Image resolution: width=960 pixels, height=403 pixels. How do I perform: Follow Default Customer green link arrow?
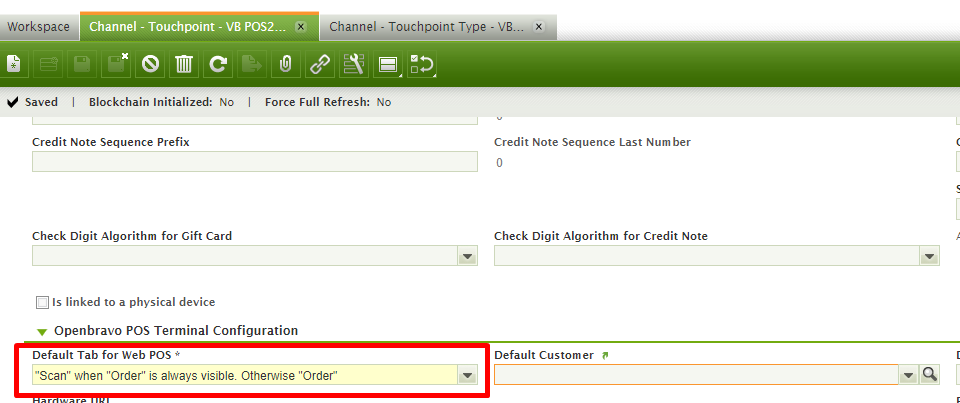606,355
